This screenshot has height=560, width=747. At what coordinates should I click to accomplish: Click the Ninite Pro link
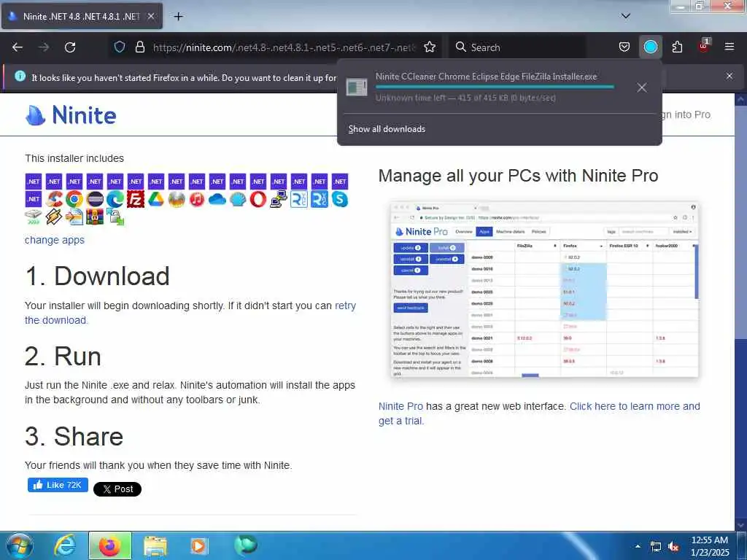[x=400, y=406]
